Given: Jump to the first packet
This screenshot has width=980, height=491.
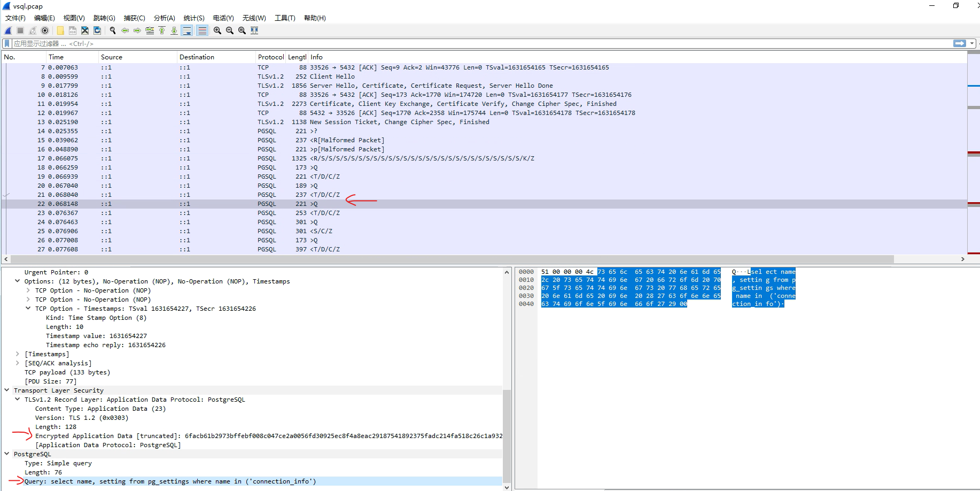Looking at the screenshot, I should (162, 30).
